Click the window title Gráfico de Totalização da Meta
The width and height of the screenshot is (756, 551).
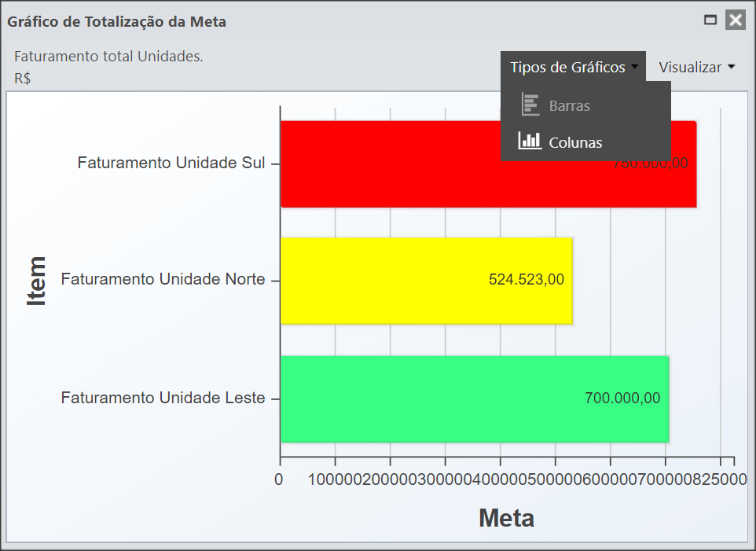click(x=116, y=22)
